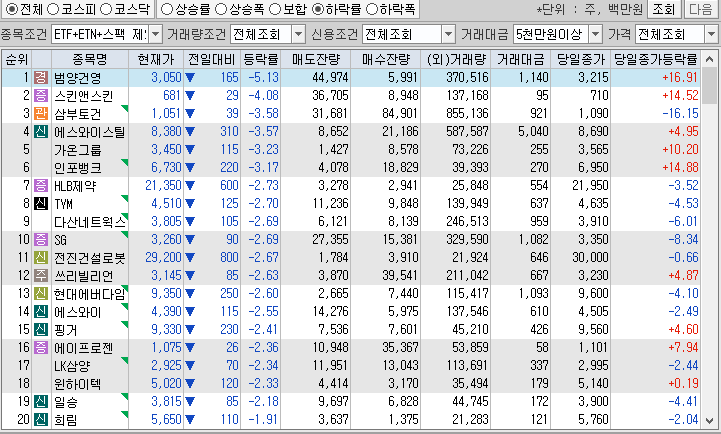This screenshot has height=434, width=721.
Task: Click the vertical scrollbar thumb
Action: pos(710,85)
